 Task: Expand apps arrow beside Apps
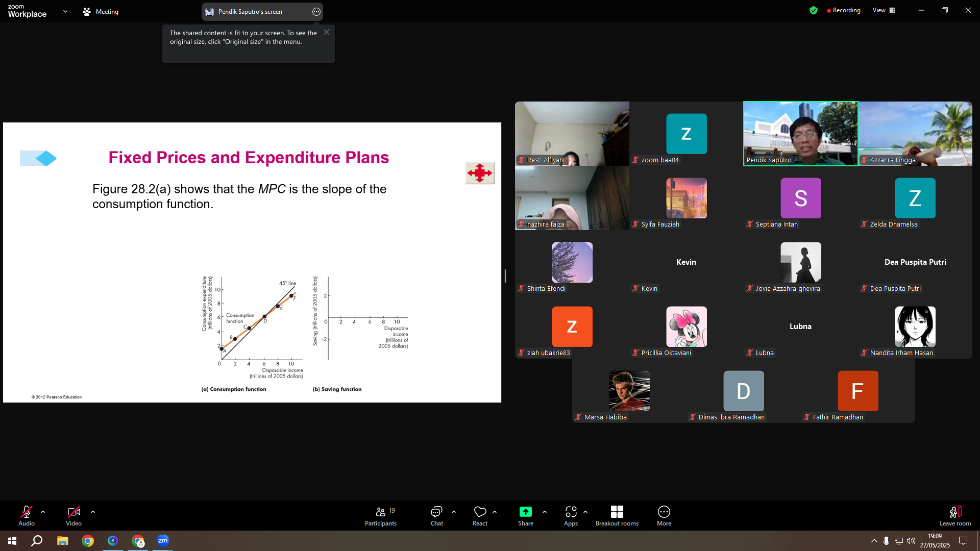click(585, 511)
